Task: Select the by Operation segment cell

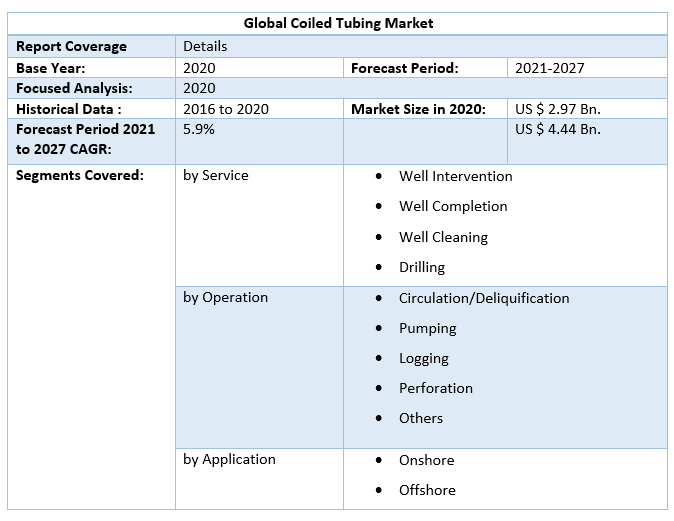Action: click(x=225, y=297)
